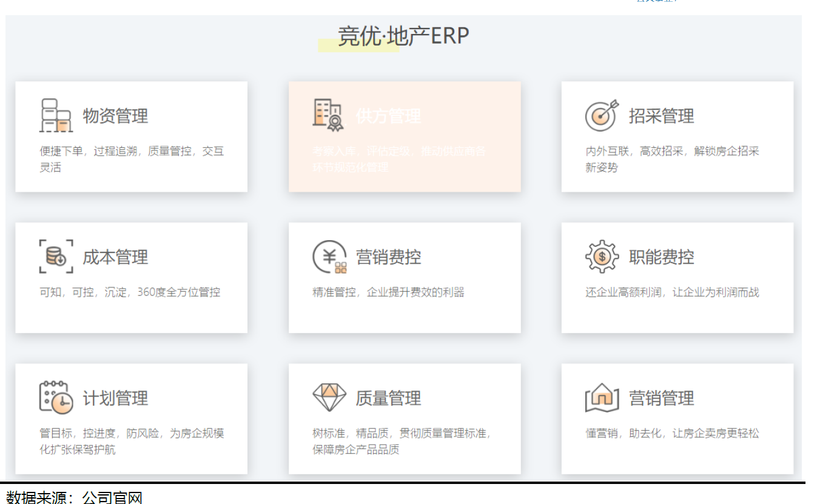Click description '管目标，控进度，防风险，为房企规模化扩张保驾护航'

click(132, 442)
